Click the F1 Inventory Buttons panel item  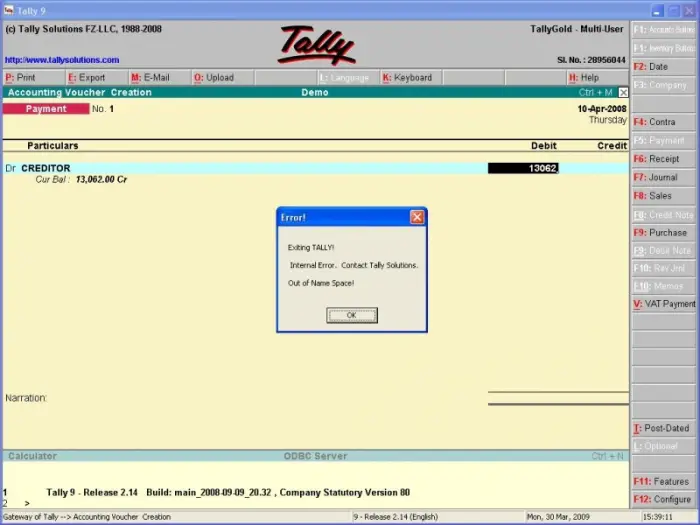tap(664, 48)
